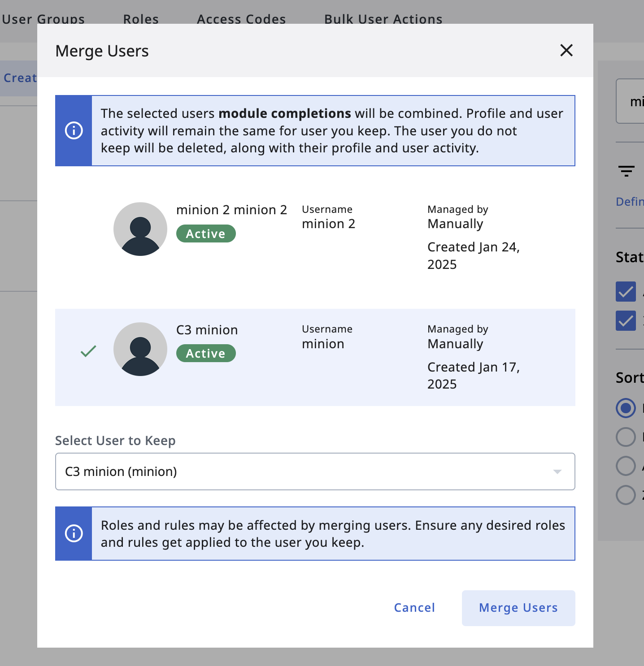
Task: Toggle the first Status checkbox
Action: 626,291
